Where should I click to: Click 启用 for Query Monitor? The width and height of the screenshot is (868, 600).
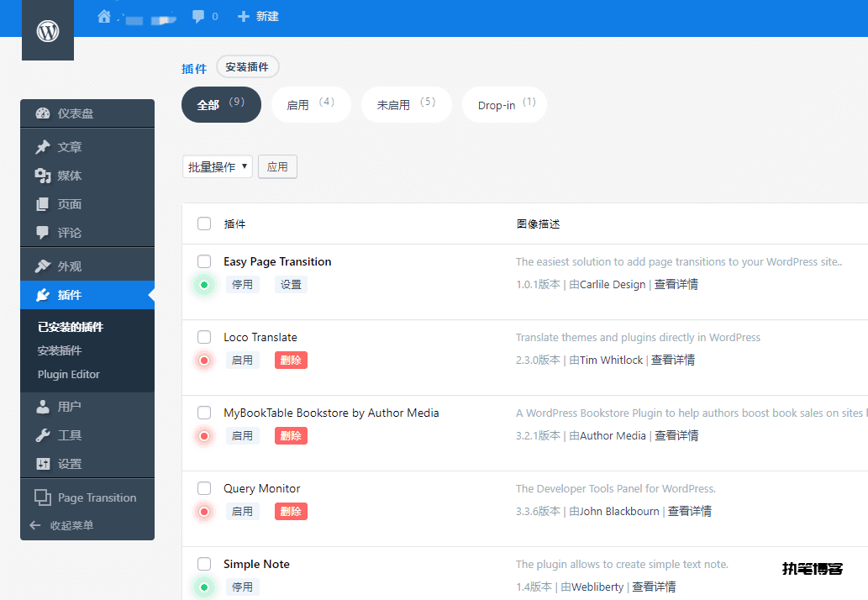pyautogui.click(x=243, y=512)
